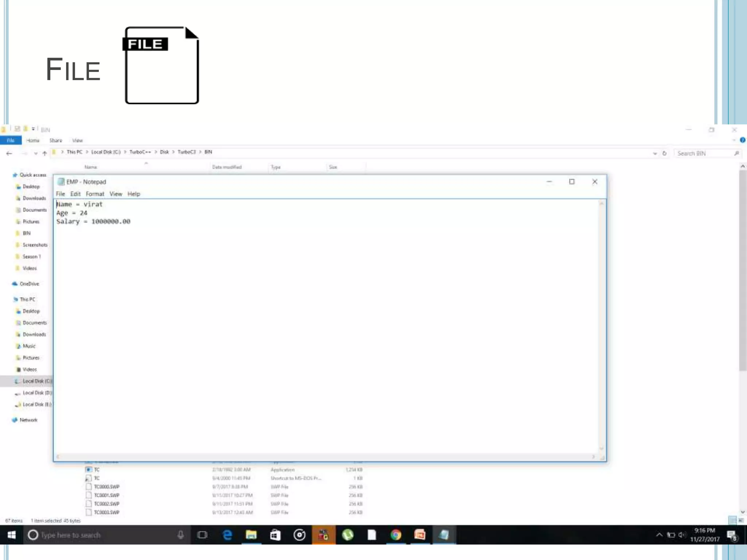
Task: Click the Task View icon
Action: (202, 535)
